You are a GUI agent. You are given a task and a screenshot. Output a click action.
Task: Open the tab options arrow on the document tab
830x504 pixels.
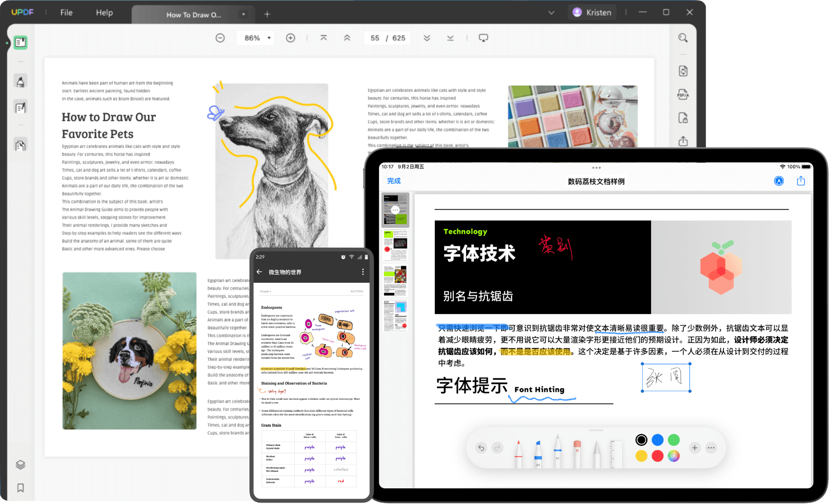coord(243,14)
